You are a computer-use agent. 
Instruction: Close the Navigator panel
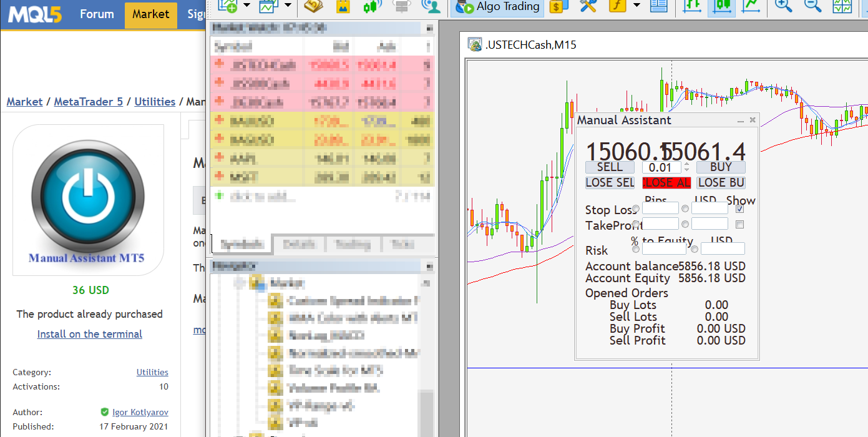(x=429, y=266)
